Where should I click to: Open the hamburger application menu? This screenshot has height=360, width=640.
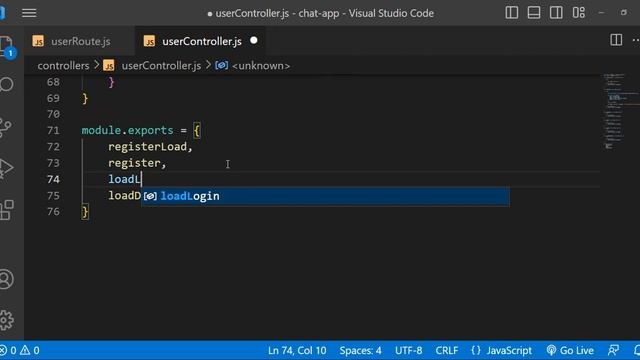[29, 13]
